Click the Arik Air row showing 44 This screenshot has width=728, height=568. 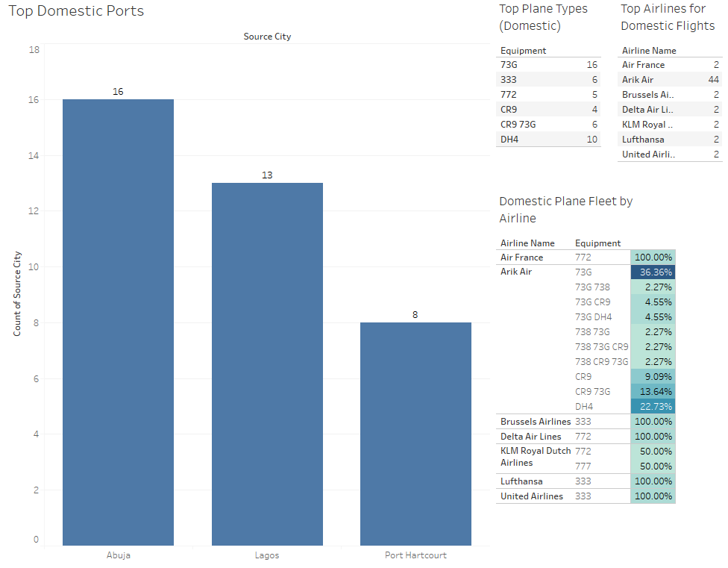[670, 79]
